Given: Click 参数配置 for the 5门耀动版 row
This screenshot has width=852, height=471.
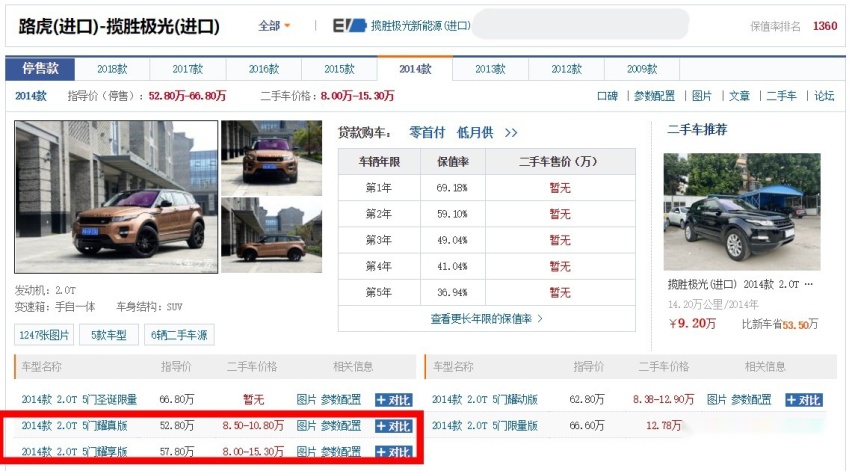Looking at the screenshot, I should coord(751,400).
